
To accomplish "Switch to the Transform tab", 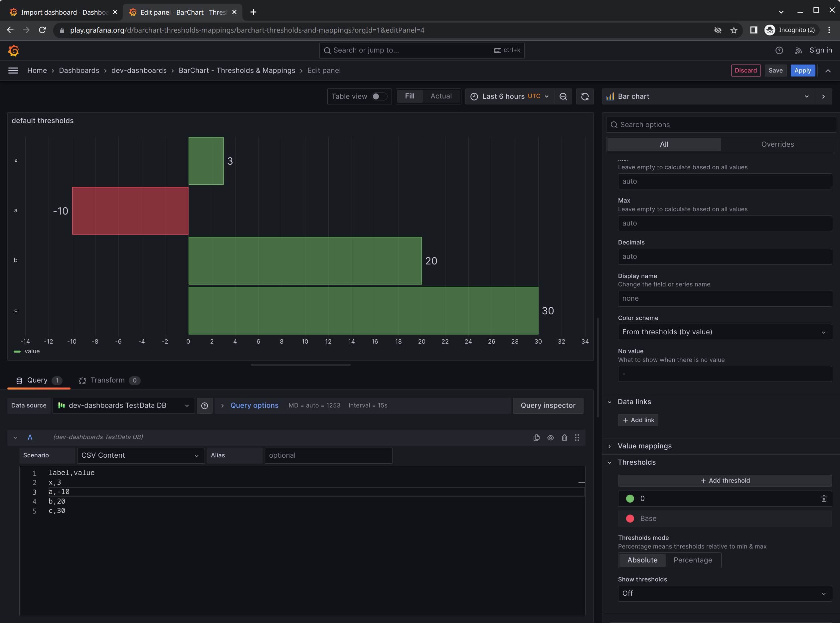I will [x=108, y=380].
